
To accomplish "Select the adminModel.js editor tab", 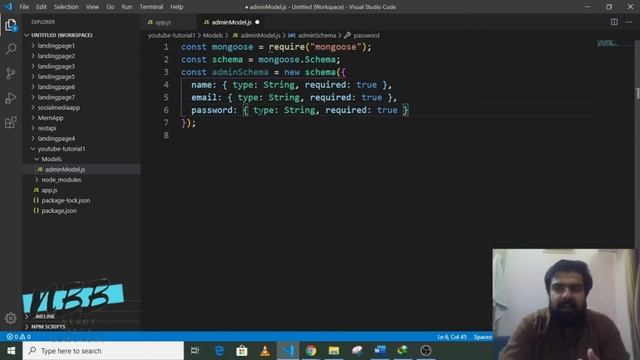I will click(x=231, y=22).
